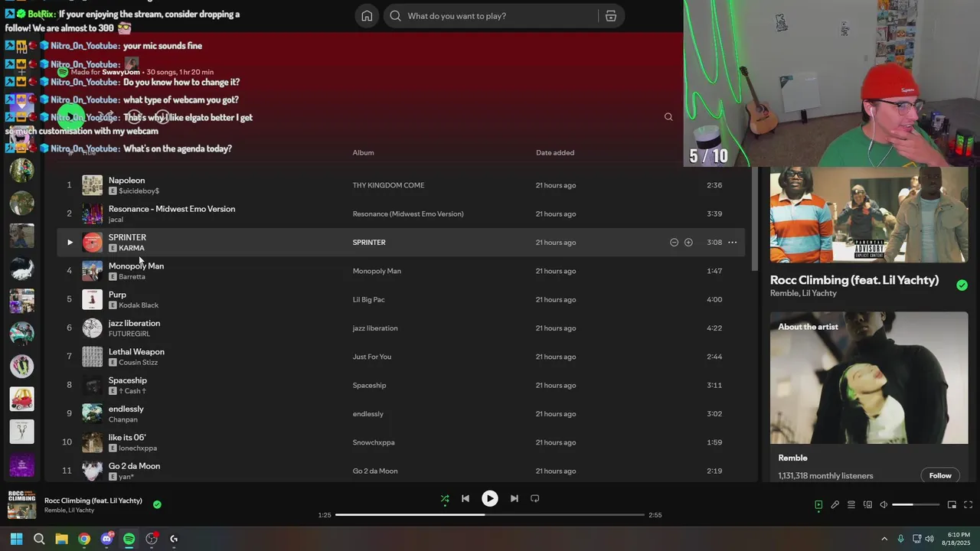Seek using the song progress bar
980x551 pixels.
coord(490,515)
